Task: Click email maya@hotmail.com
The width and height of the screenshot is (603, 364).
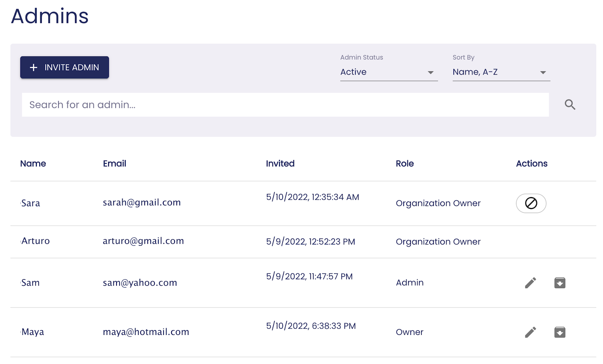Action: [146, 332]
